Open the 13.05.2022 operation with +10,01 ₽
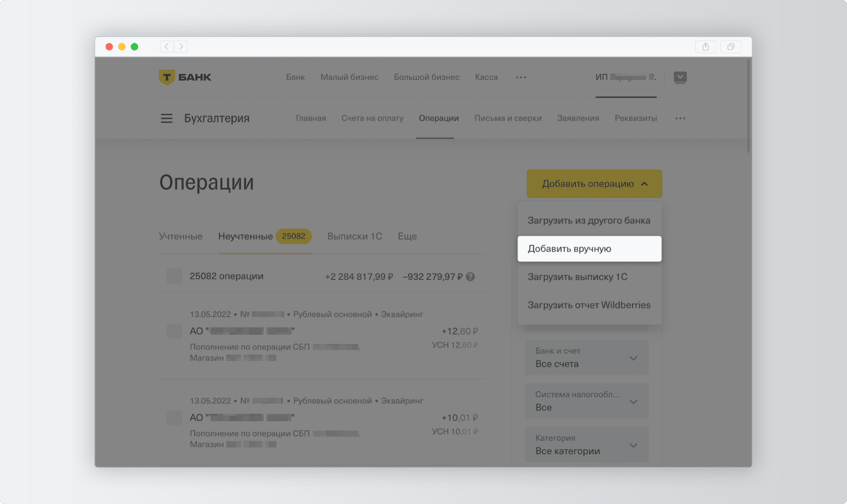The image size is (847, 504). 322,422
